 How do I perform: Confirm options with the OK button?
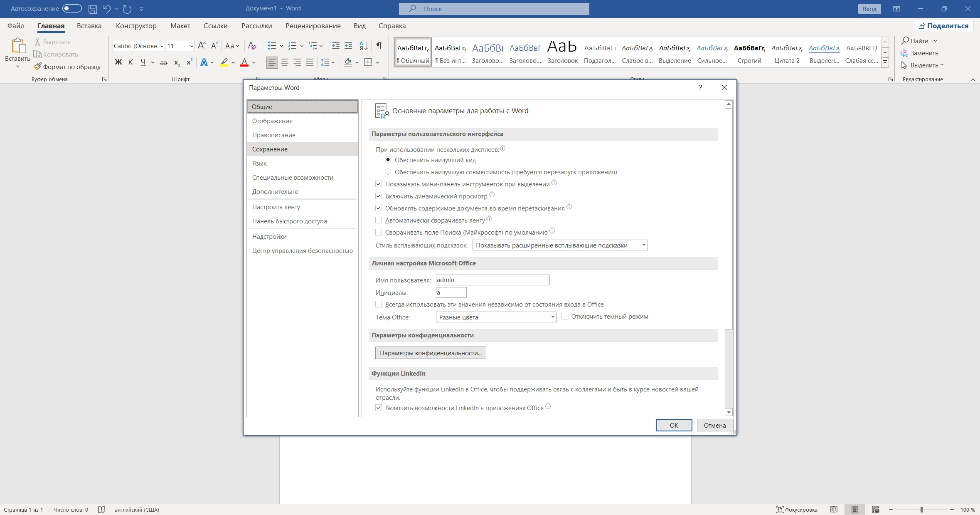674,425
